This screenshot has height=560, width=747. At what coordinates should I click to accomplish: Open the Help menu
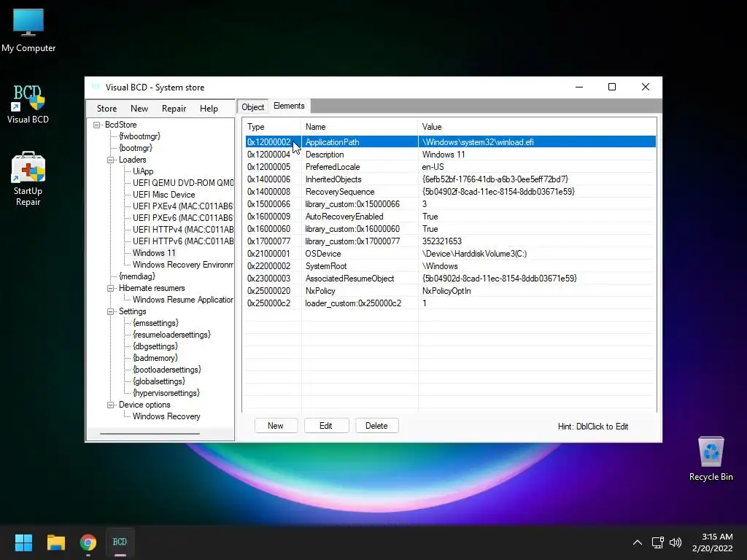[x=209, y=109]
